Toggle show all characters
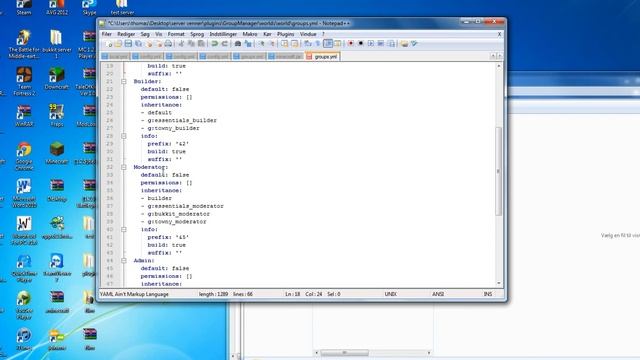Screen dimensions: 640x360 coord(318,44)
